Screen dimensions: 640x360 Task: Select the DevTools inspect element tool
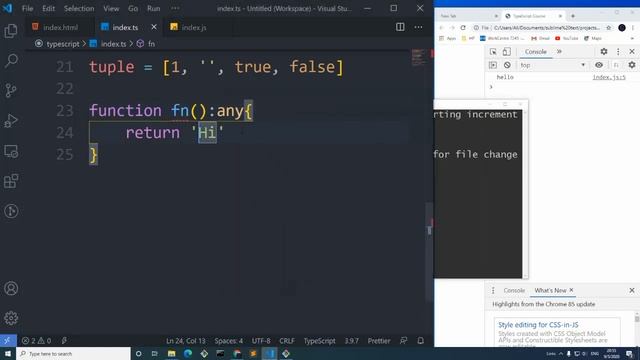click(493, 52)
